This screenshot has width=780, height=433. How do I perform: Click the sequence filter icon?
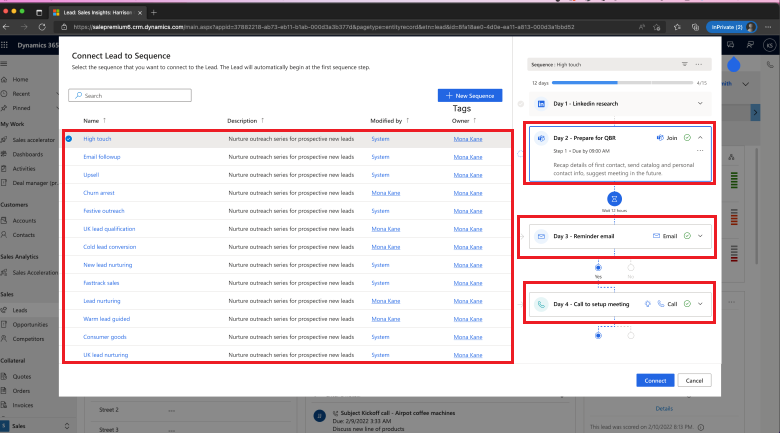click(684, 64)
